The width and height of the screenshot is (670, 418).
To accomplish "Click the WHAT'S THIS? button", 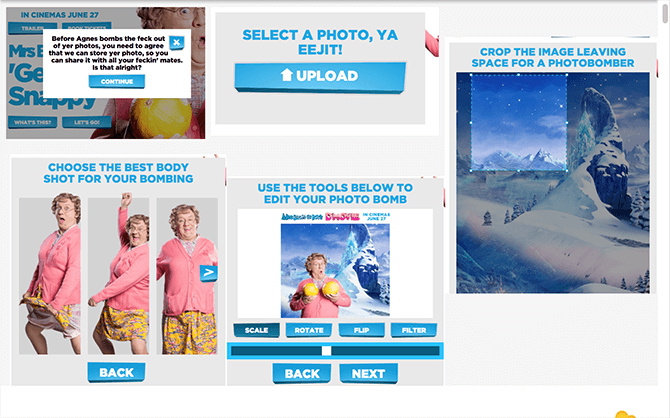I will [x=32, y=122].
